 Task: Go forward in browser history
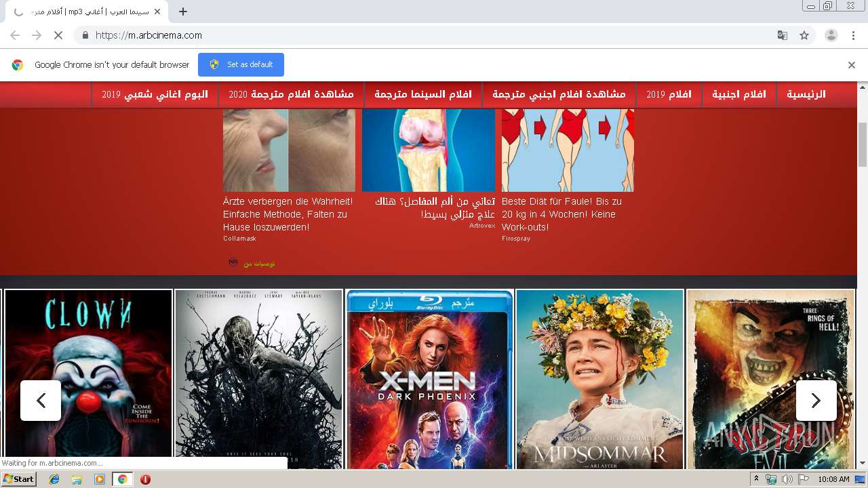pyautogui.click(x=37, y=35)
